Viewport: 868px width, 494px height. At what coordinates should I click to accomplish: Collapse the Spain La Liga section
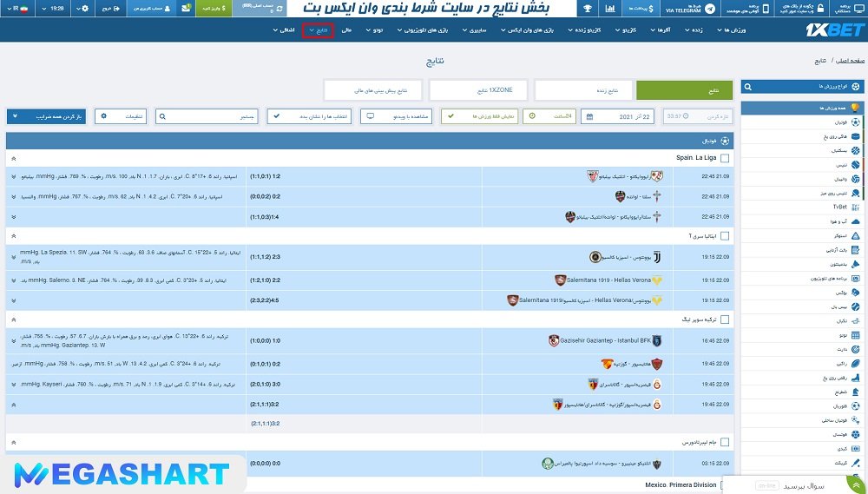[x=14, y=159]
